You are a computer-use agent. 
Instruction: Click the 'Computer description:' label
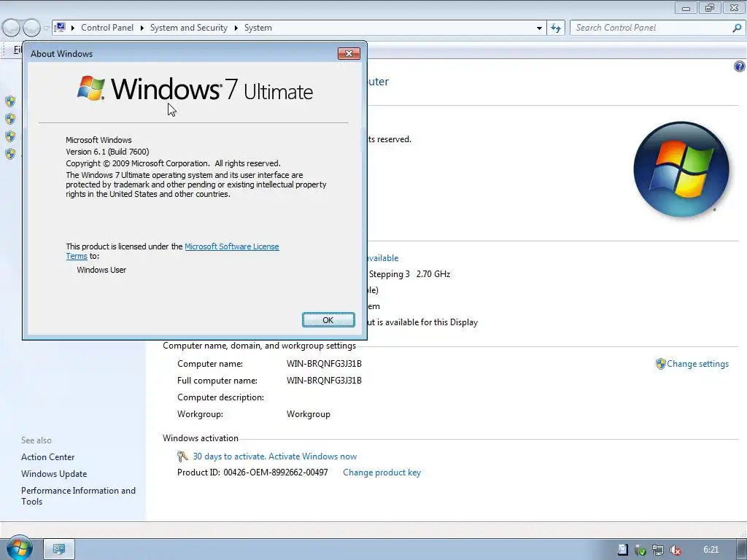220,397
